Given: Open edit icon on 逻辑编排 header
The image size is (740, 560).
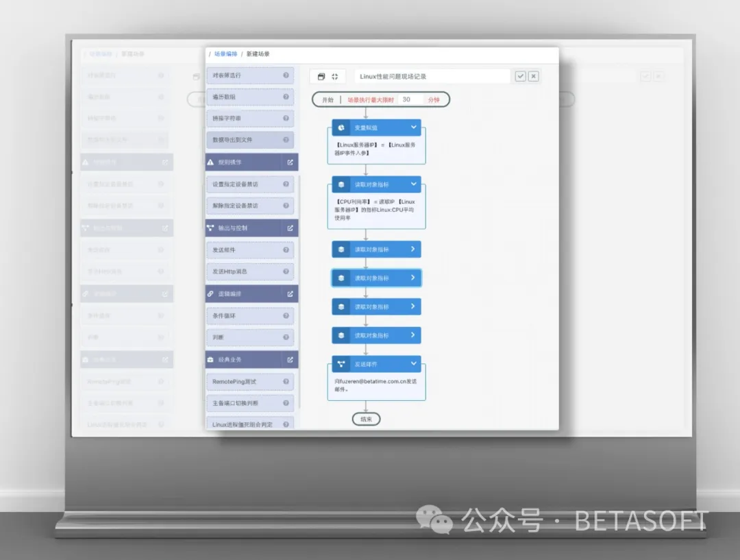Looking at the screenshot, I should [x=291, y=293].
